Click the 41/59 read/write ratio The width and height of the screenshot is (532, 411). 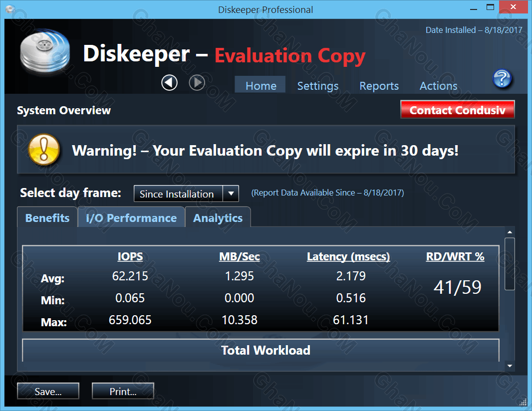coord(457,287)
